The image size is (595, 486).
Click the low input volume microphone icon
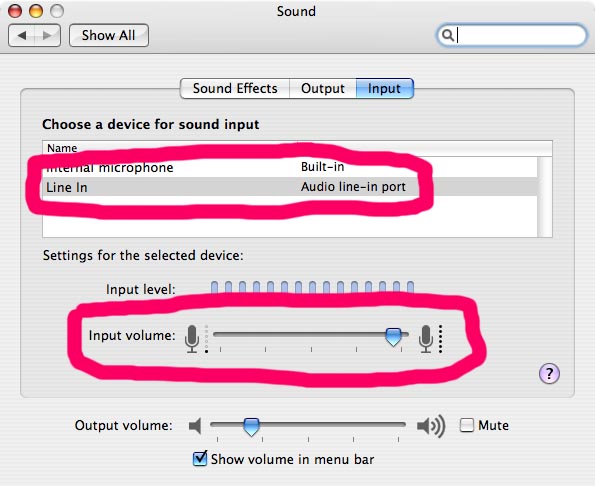(192, 339)
